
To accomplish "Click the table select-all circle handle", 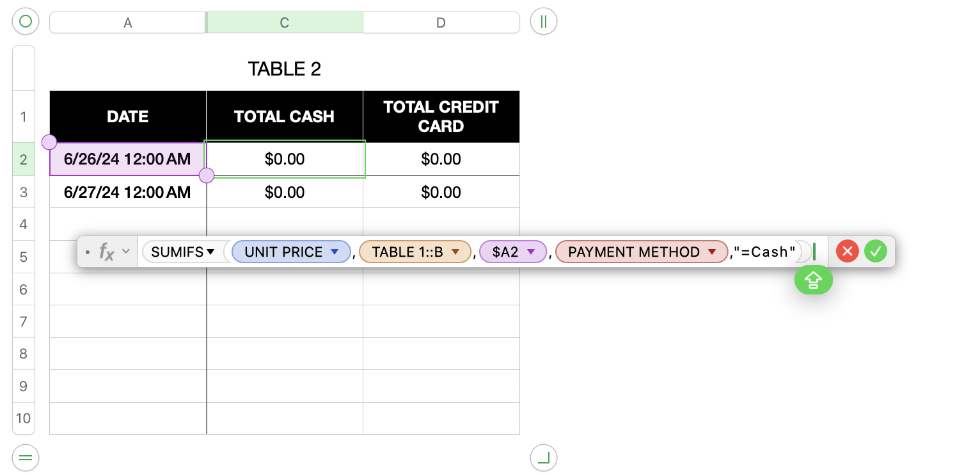I will click(25, 22).
